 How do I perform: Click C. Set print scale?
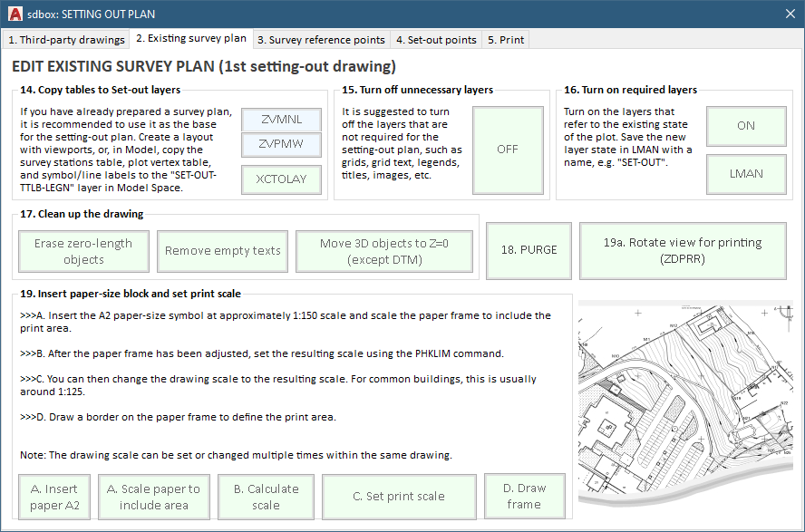[x=399, y=497]
